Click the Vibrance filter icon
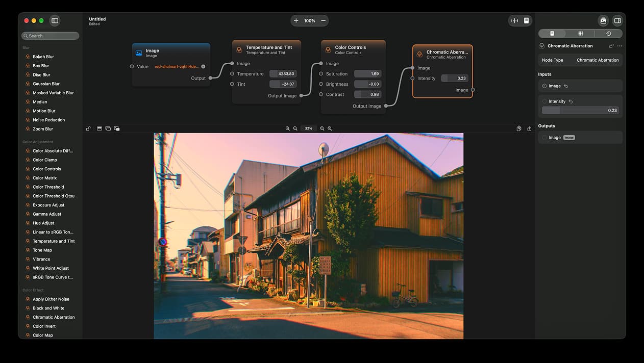This screenshot has height=363, width=644. click(x=28, y=259)
